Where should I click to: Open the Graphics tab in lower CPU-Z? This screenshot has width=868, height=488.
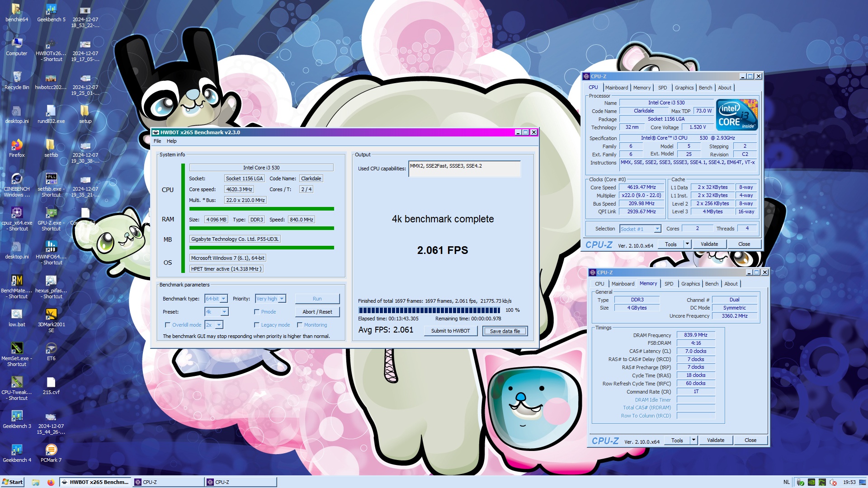pyautogui.click(x=690, y=284)
